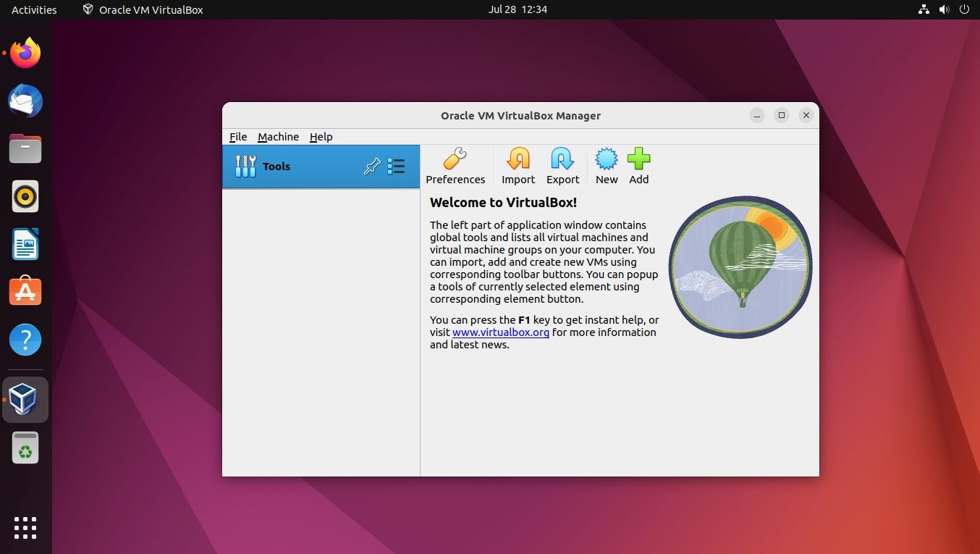Open the Trash from the dock
The image size is (980, 554).
tap(25, 448)
